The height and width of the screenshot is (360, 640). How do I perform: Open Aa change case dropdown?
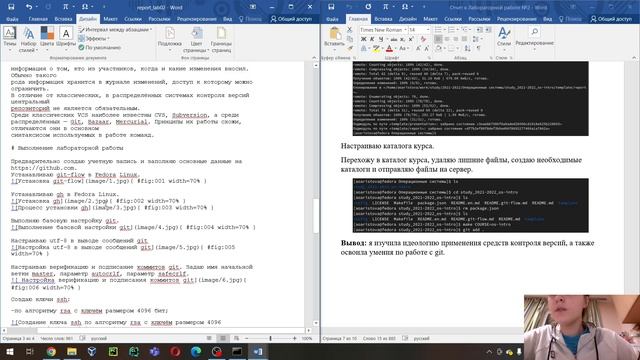pyautogui.click(x=404, y=48)
